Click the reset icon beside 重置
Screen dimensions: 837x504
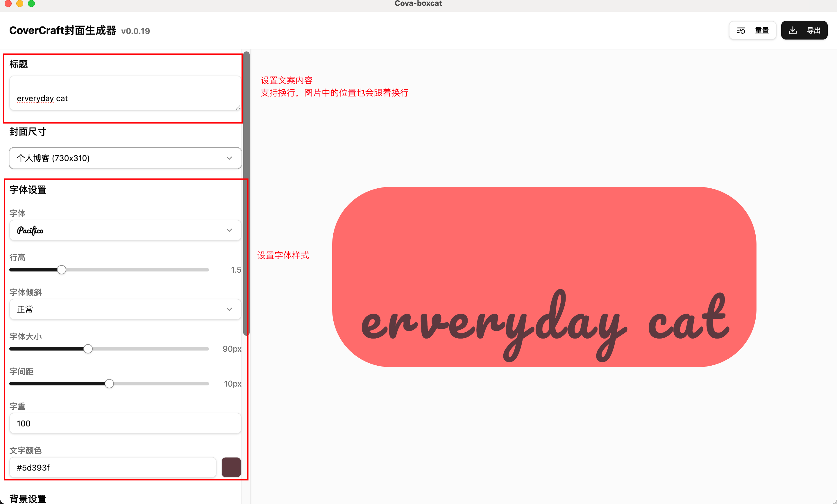tap(741, 31)
